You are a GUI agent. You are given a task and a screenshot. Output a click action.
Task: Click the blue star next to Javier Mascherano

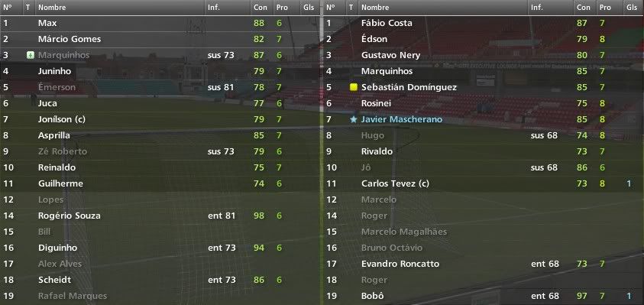pos(353,119)
